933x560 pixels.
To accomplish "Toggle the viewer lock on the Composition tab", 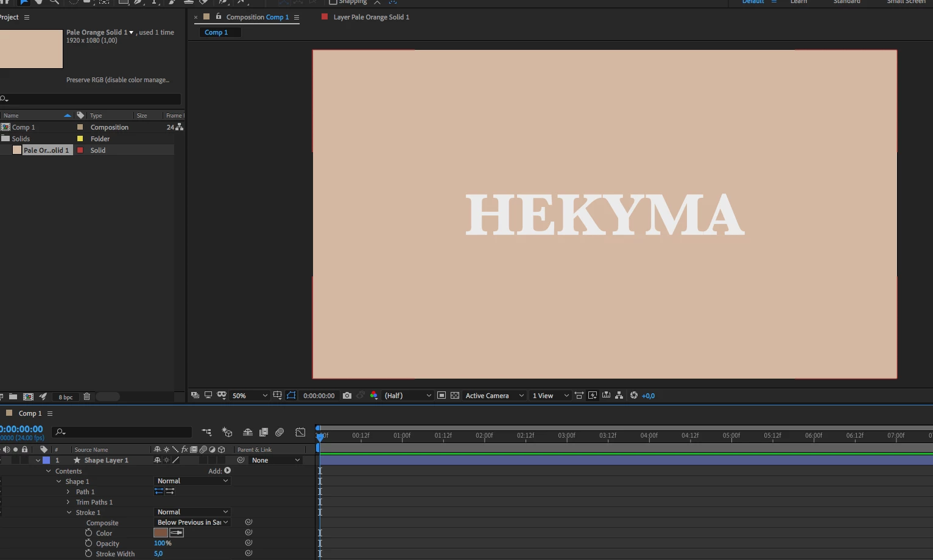I will point(219,17).
